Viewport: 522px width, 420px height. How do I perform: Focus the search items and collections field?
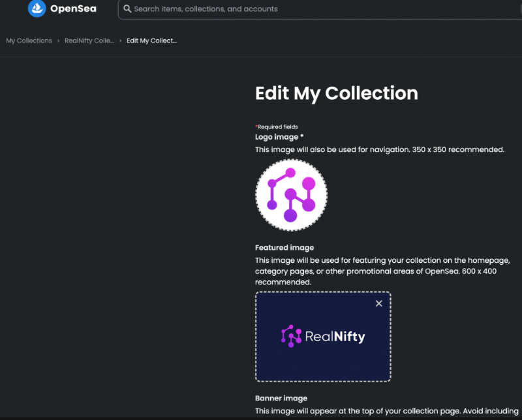coord(320,9)
